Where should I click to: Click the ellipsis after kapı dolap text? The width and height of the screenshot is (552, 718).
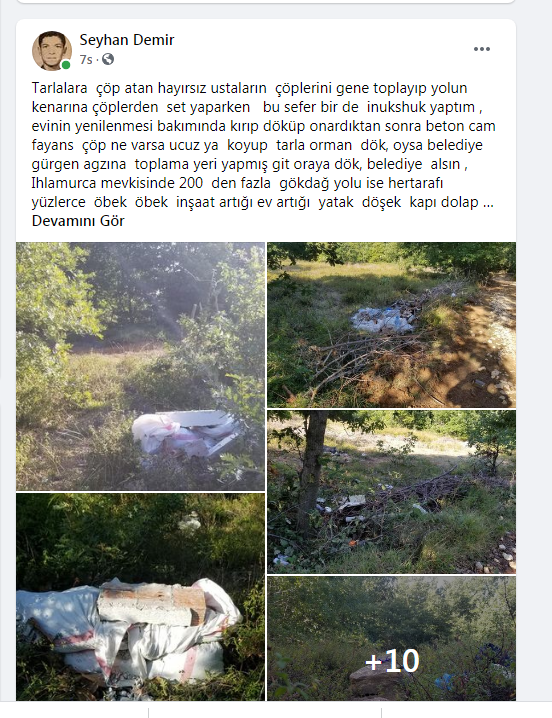[x=488, y=202]
